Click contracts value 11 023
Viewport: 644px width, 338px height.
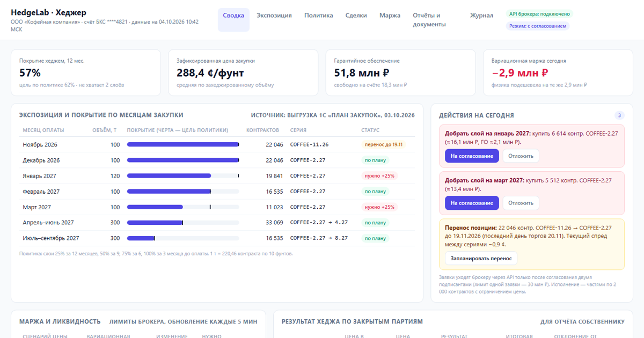(274, 207)
